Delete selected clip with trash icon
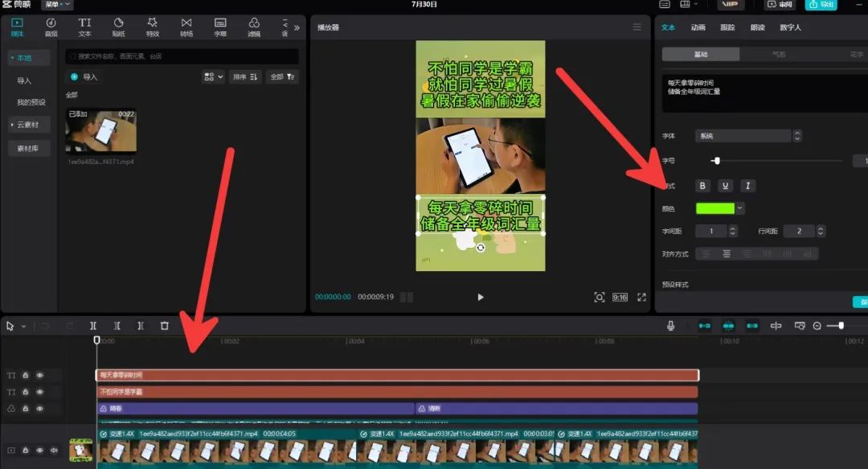 coord(164,326)
